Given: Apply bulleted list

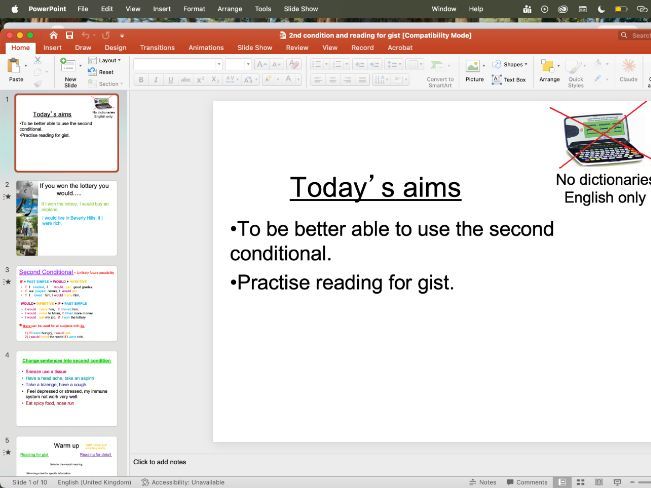Looking at the screenshot, I should tap(317, 64).
